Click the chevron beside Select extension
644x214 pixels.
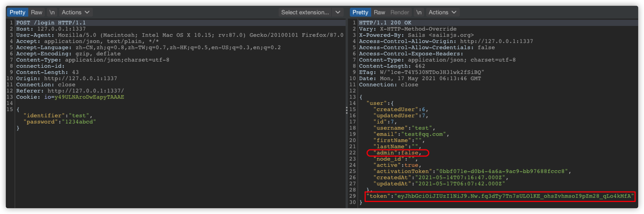click(337, 12)
